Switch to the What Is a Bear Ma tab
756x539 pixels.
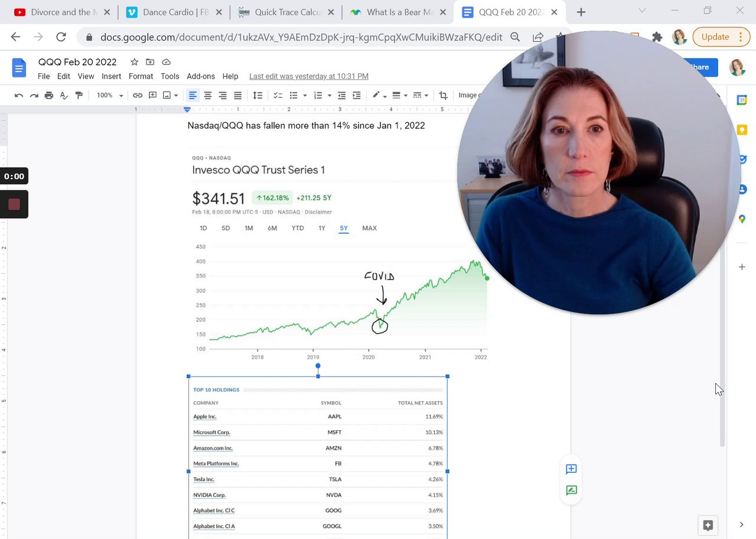(x=399, y=12)
